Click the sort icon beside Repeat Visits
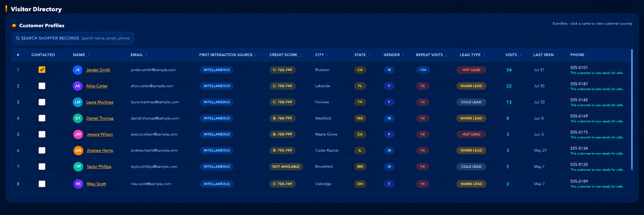This screenshot has height=215, width=644. pos(446,55)
